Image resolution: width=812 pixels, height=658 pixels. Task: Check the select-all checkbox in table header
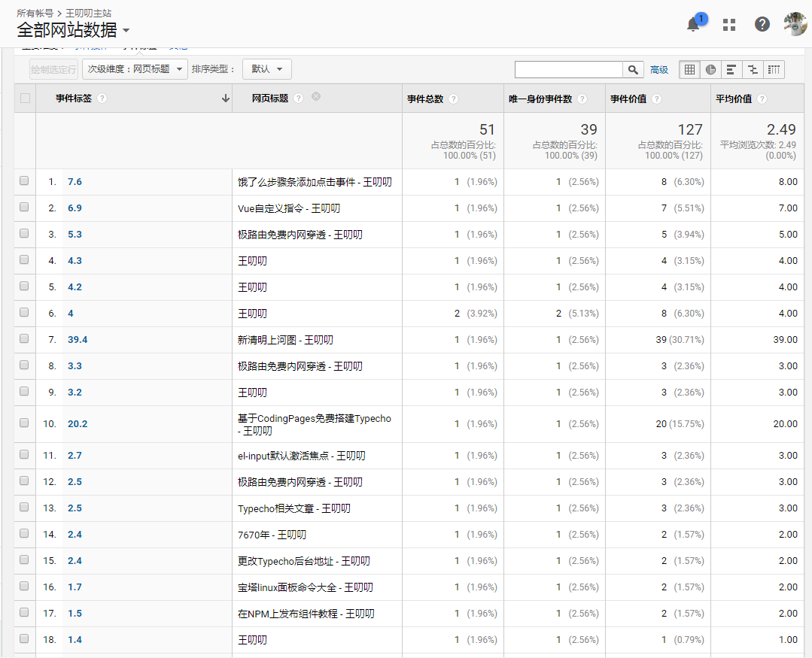[x=24, y=98]
